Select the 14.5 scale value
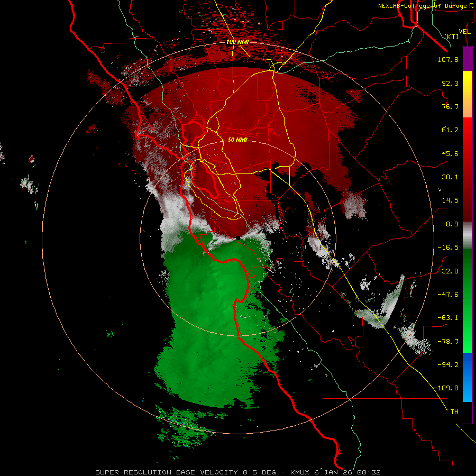 (450, 200)
